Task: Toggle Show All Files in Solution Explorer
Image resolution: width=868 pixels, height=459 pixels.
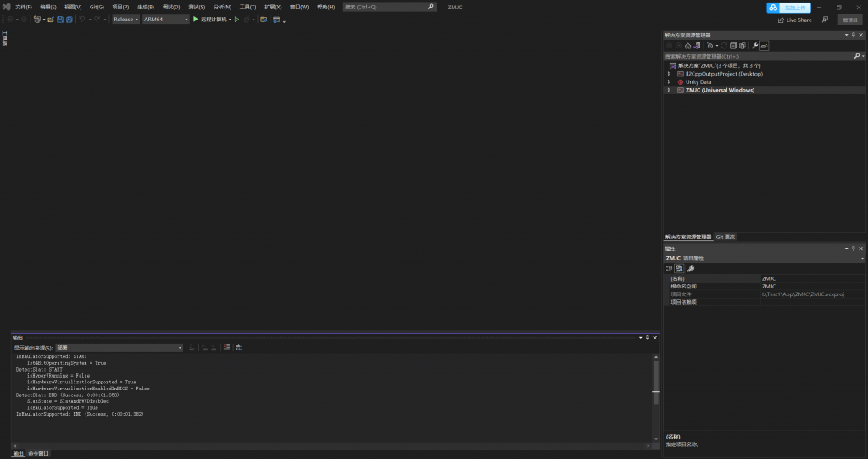Action: 742,45
